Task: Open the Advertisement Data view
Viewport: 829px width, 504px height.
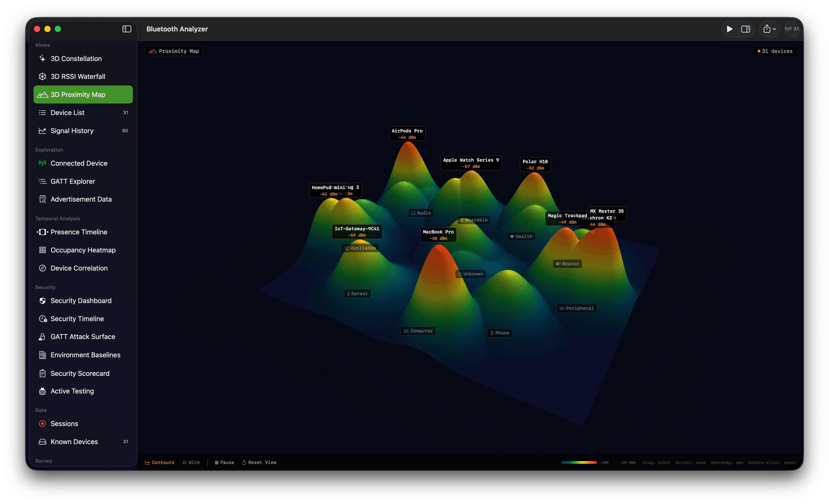Action: tap(83, 199)
